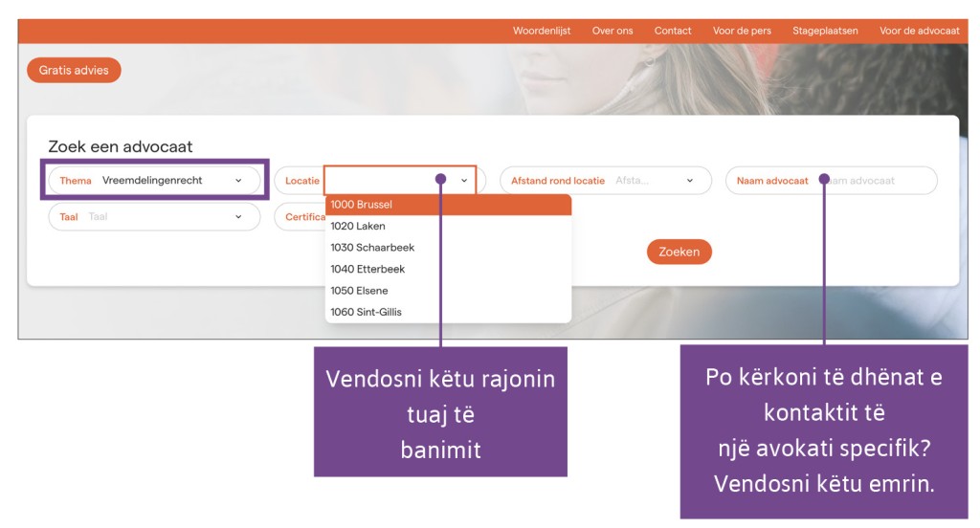Image resolution: width=980 pixels, height=528 pixels.
Task: Pick 1050 Elsene from the dropdown
Action: pos(448,291)
